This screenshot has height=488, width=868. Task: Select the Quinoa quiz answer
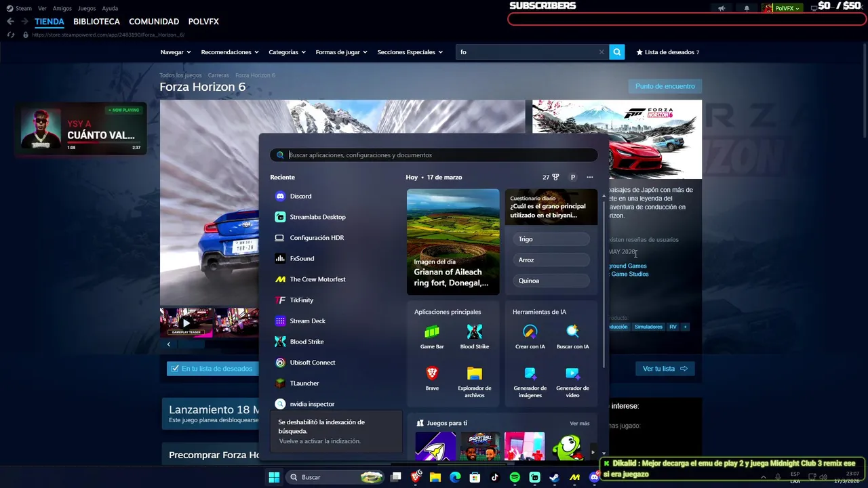[x=551, y=281]
